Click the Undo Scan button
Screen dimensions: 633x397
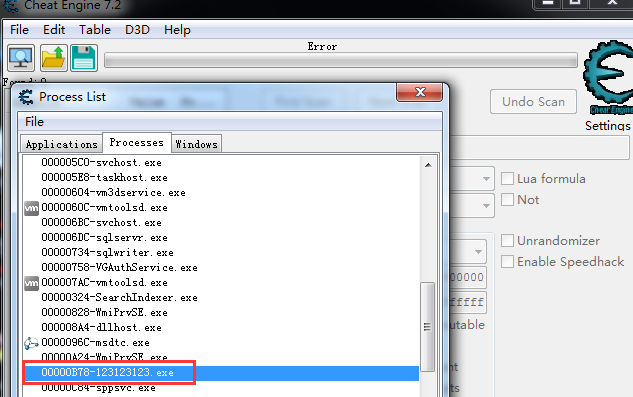pyautogui.click(x=533, y=102)
